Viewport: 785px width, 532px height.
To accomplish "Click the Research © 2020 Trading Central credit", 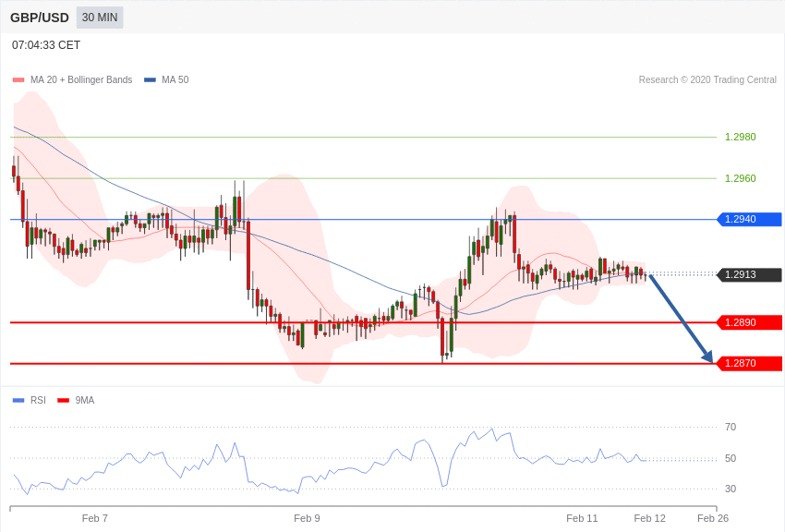I will 707,79.
